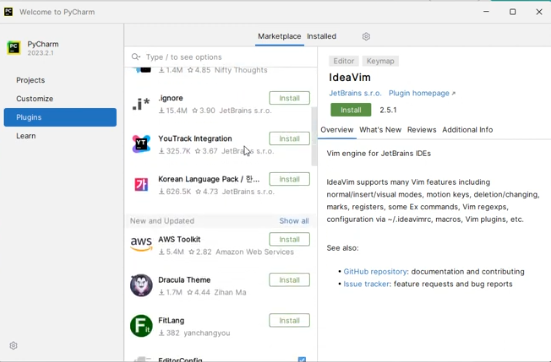Install the .ignore plugin

coord(290,98)
